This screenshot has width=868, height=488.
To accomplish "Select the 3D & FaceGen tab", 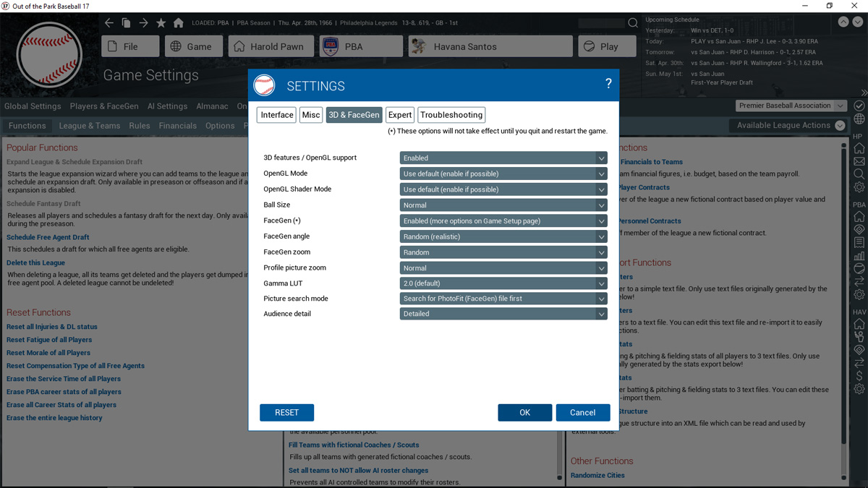I will 354,115.
